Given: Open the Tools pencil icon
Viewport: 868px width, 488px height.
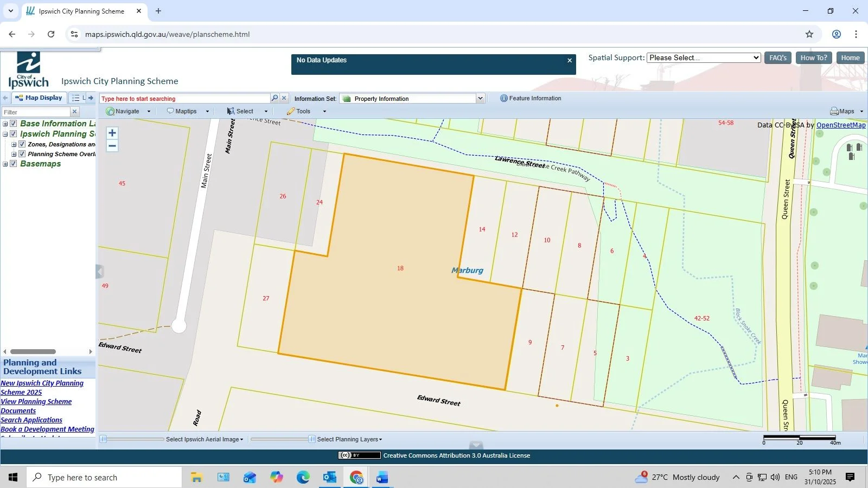Looking at the screenshot, I should click(291, 111).
